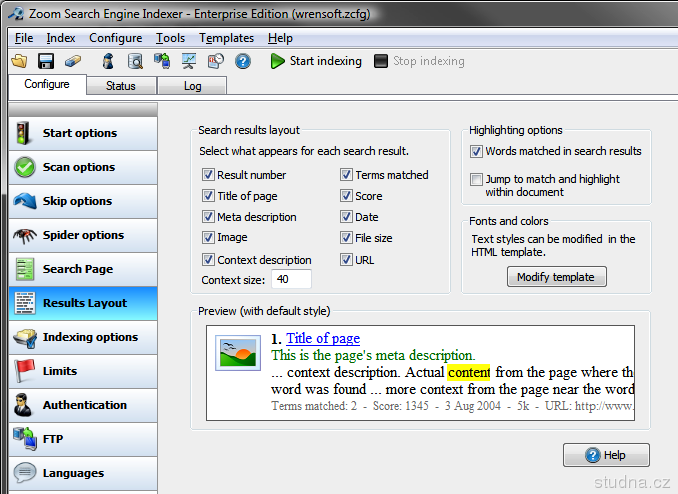The image size is (678, 494).
Task: Uncheck the Meta description checkbox
Action: [x=208, y=217]
